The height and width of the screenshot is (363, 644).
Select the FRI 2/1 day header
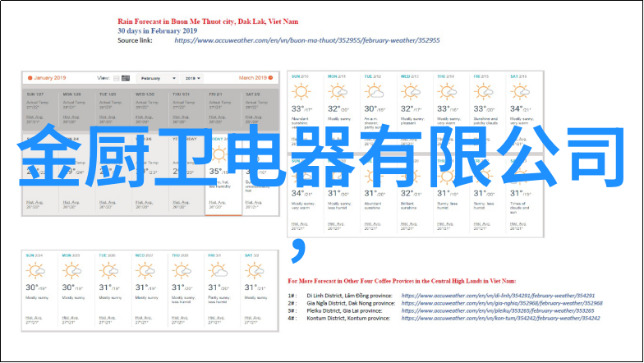click(215, 94)
